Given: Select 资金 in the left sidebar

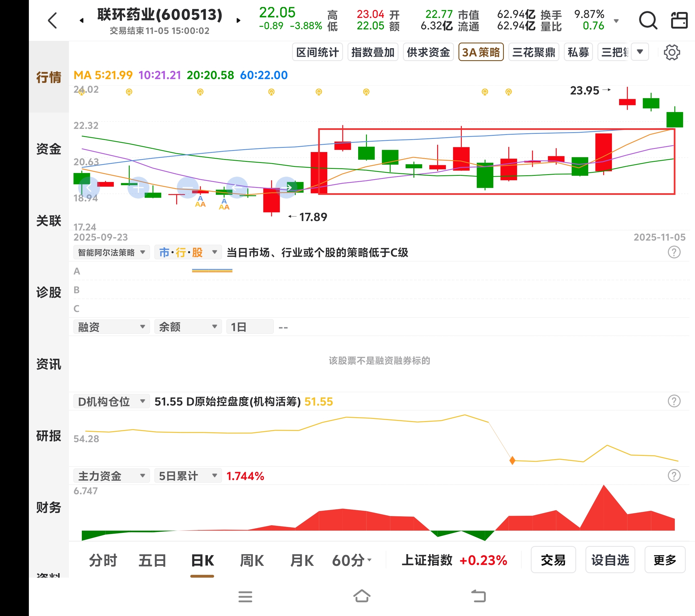Looking at the screenshot, I should pos(49,149).
